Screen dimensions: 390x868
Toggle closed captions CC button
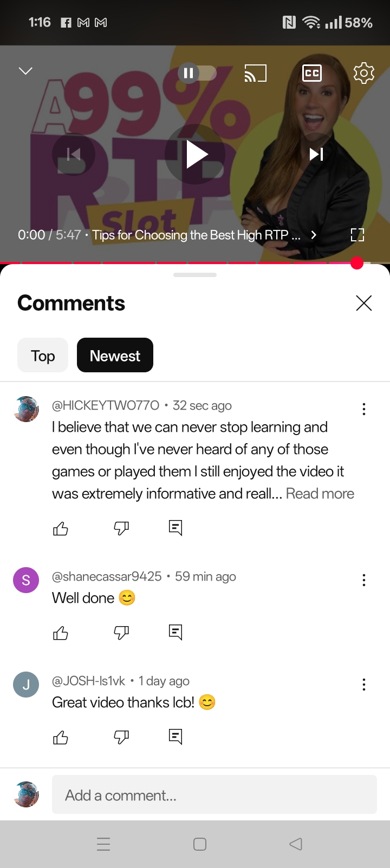(312, 73)
